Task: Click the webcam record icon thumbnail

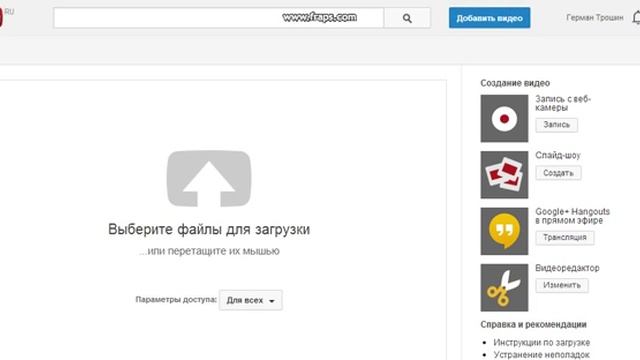Action: (504, 118)
